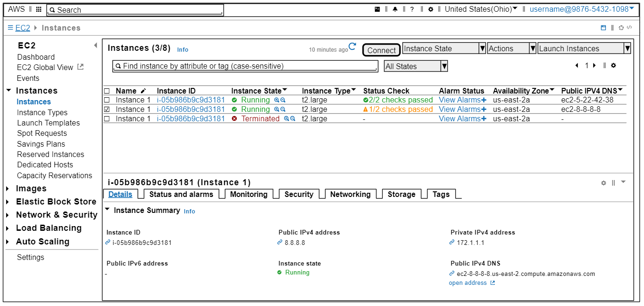This screenshot has width=644, height=306.
Task: Add alarm with plus in 2/2 checks row
Action: click(484, 100)
